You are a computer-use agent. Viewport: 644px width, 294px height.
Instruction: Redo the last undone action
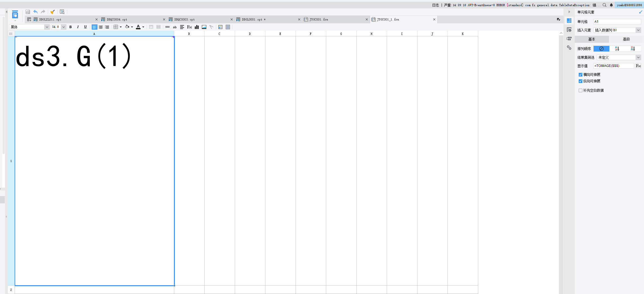pos(43,12)
